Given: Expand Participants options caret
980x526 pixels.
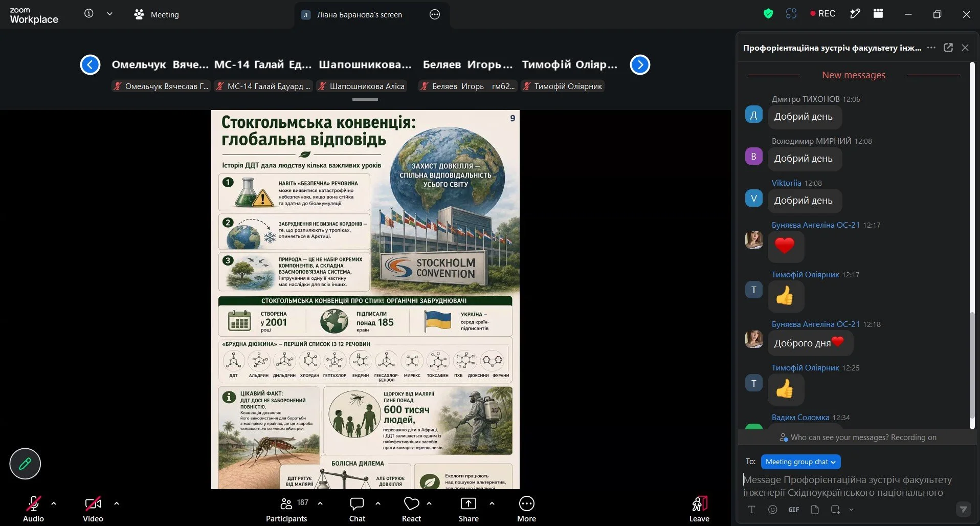Looking at the screenshot, I should 320,503.
